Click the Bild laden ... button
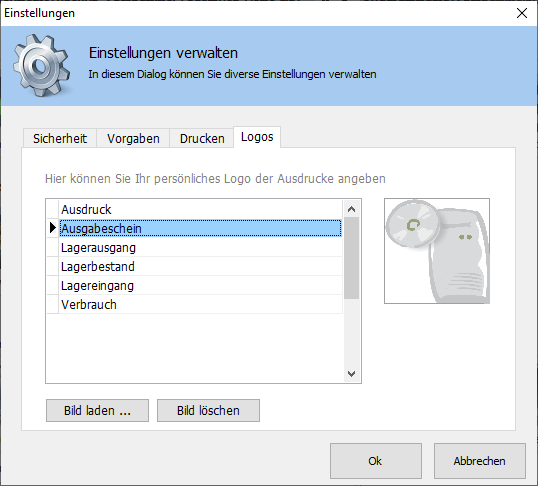The height and width of the screenshot is (486, 538). pos(97,410)
